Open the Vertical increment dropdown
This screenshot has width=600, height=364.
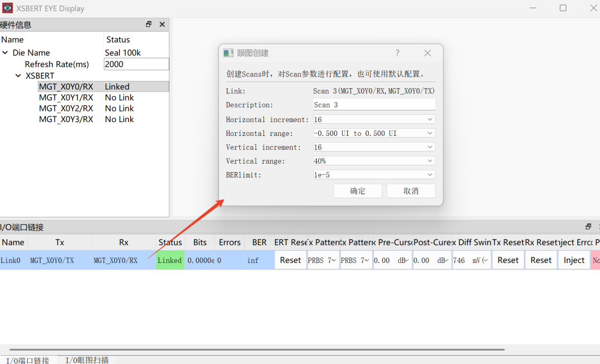374,147
